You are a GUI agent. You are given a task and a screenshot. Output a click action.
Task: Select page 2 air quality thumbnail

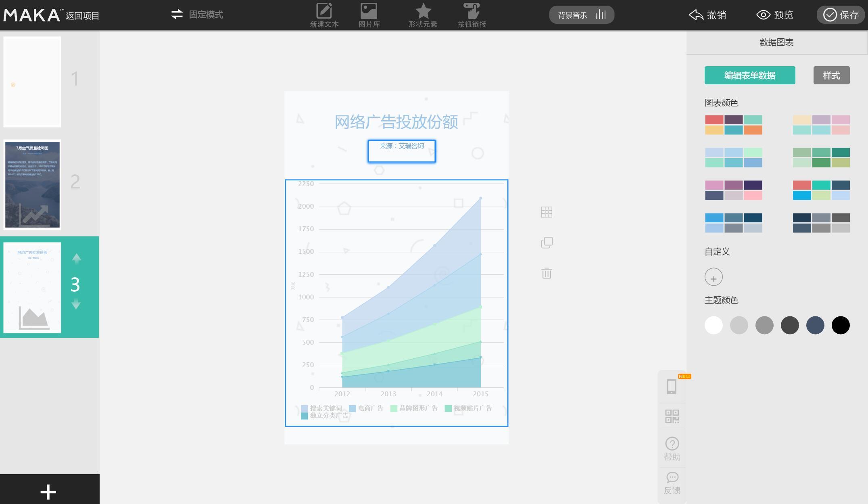click(x=32, y=185)
